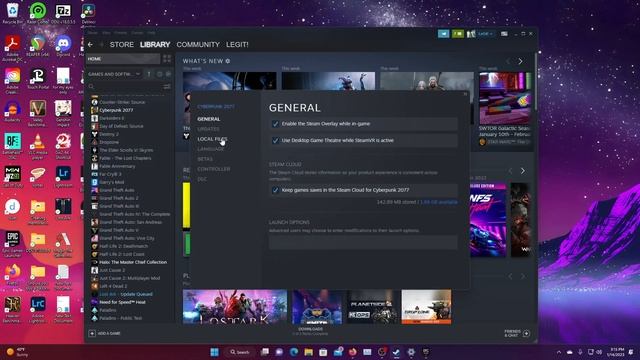Open the STORE tab

tap(122, 44)
